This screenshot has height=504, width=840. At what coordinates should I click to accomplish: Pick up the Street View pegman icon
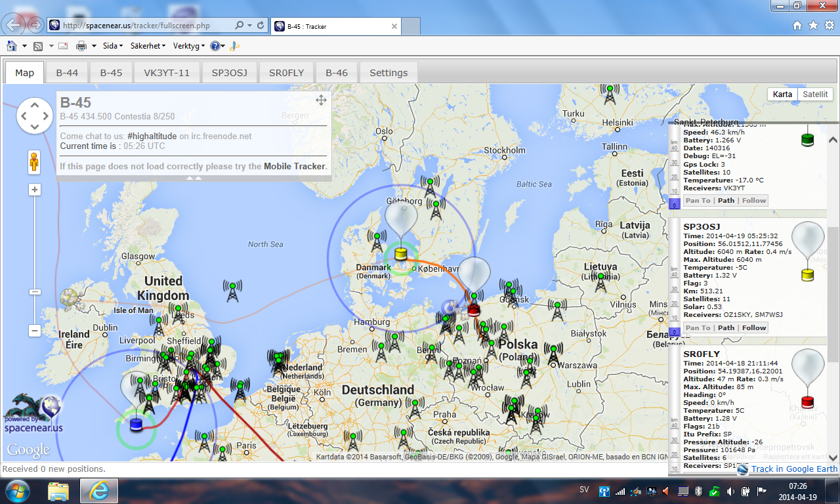(34, 161)
